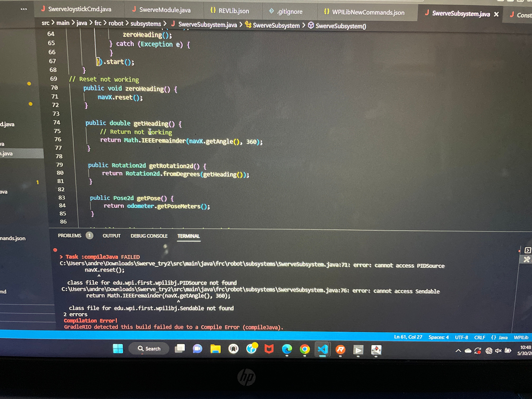
Task: Click the Java file icon in breadcrumb
Action: (173, 24)
